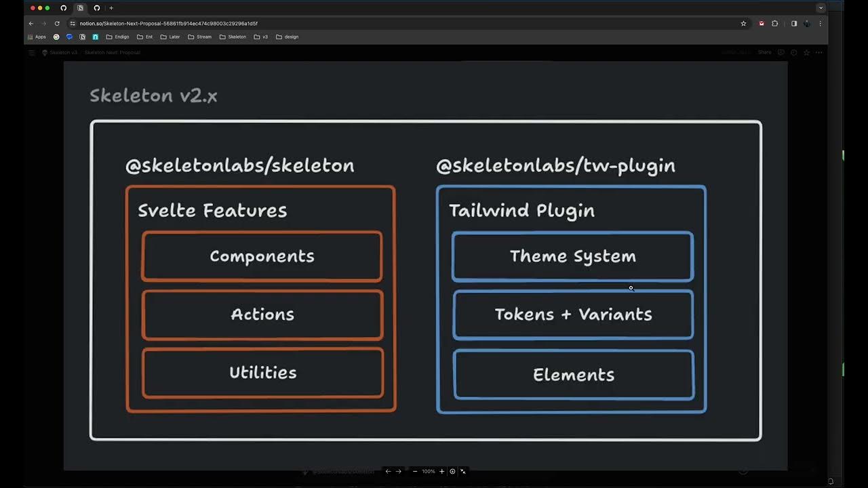Exit the full-screen image viewer
The height and width of the screenshot is (488, 868).
tap(463, 471)
